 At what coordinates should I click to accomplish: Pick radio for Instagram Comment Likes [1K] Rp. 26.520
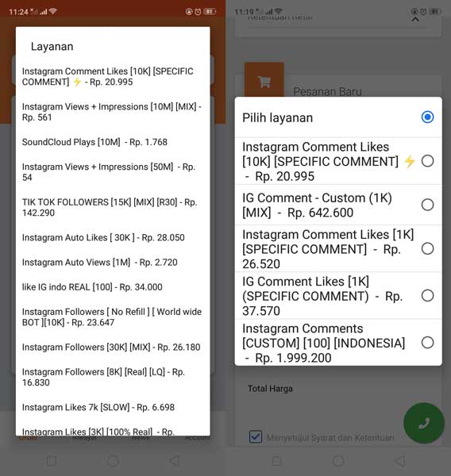[x=427, y=248]
